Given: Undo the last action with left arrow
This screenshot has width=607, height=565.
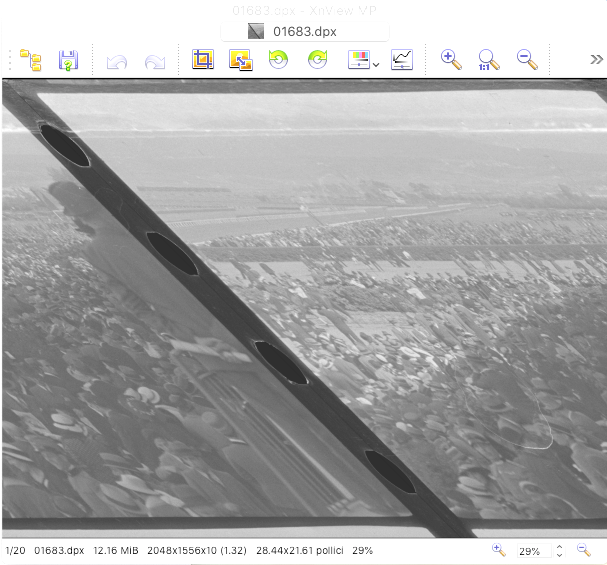Looking at the screenshot, I should [117, 62].
